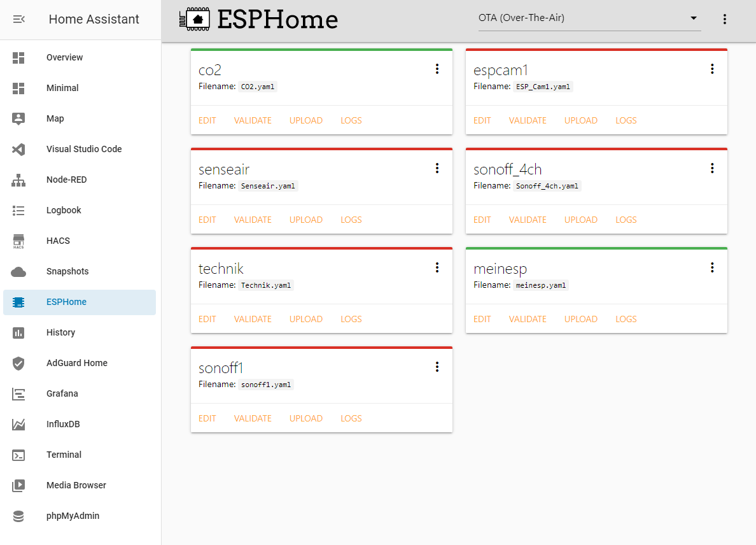Image resolution: width=756 pixels, height=545 pixels.
Task: Open the ESPHome logo icon in the header
Action: point(195,19)
